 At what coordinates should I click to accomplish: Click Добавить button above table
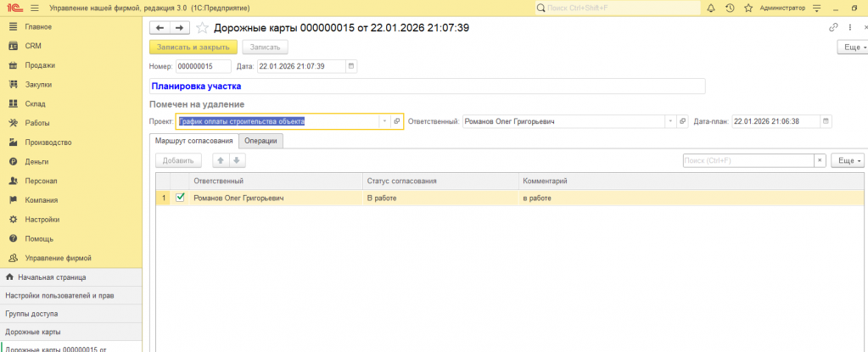point(178,160)
